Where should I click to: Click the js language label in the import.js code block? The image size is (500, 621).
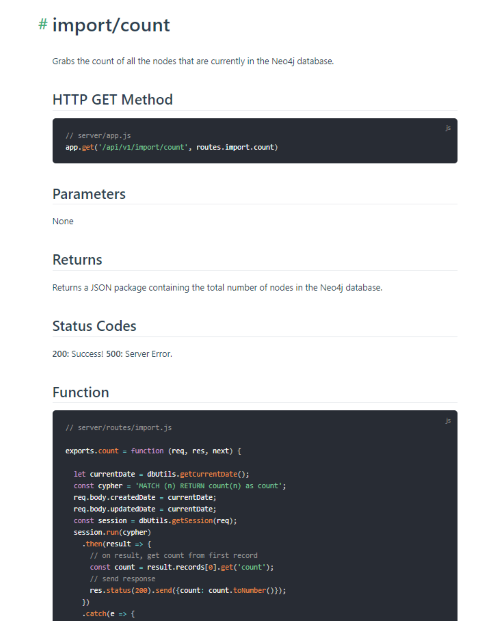pyautogui.click(x=448, y=421)
